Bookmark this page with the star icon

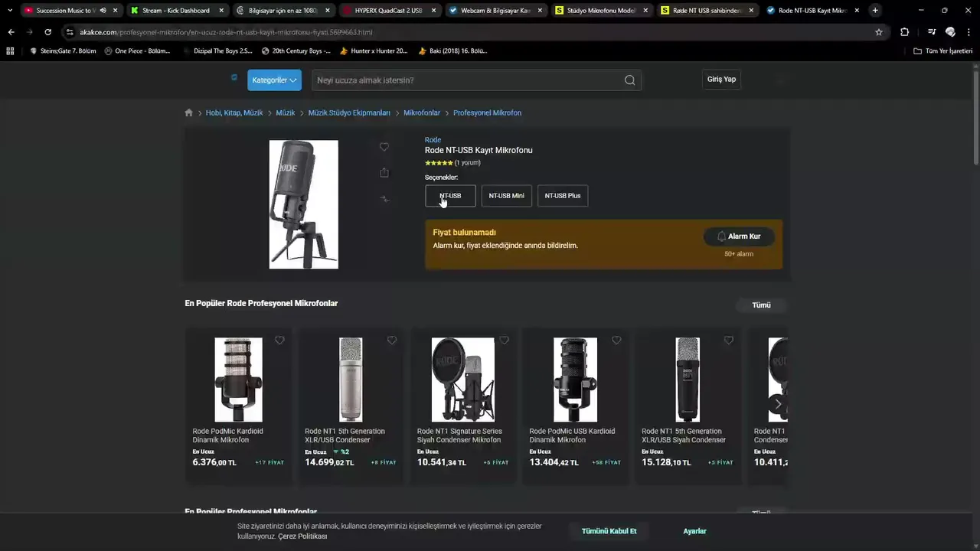coord(879,32)
